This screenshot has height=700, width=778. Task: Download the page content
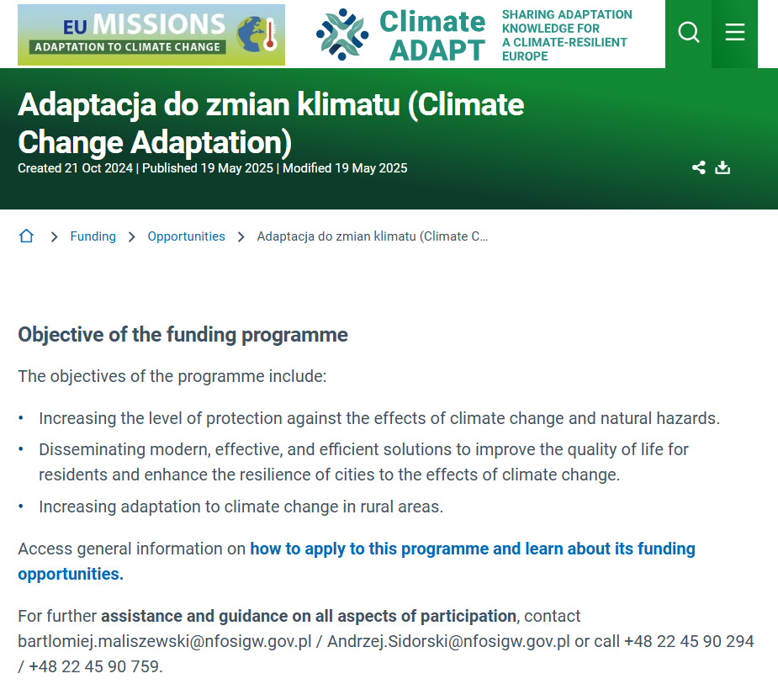pos(722,167)
